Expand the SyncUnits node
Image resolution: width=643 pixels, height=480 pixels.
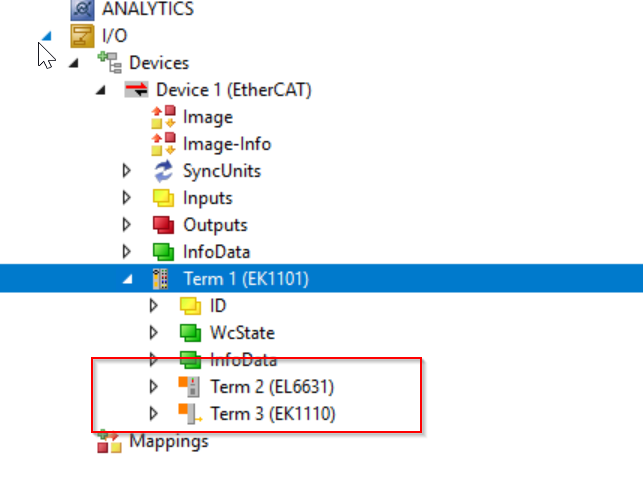coord(127,171)
